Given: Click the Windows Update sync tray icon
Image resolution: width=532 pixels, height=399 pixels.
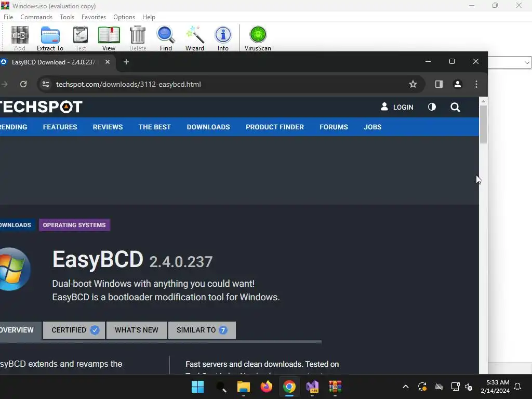Looking at the screenshot, I should click(422, 387).
